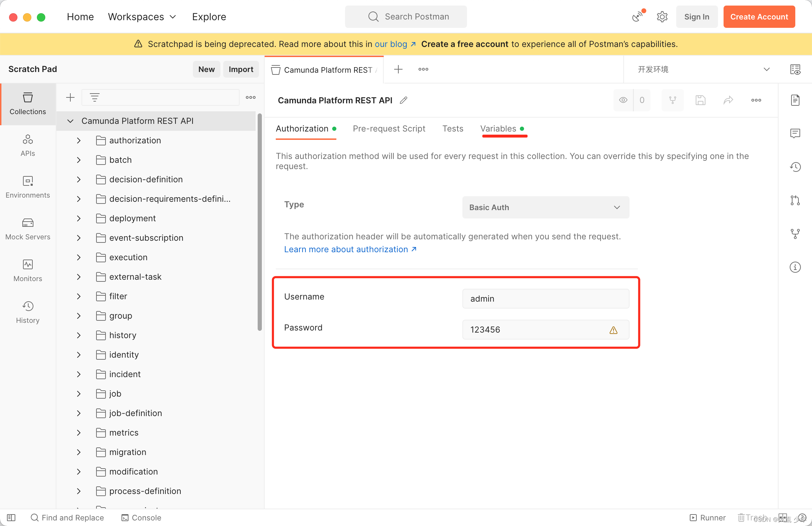Click the New button
The width and height of the screenshot is (812, 526).
(x=206, y=69)
